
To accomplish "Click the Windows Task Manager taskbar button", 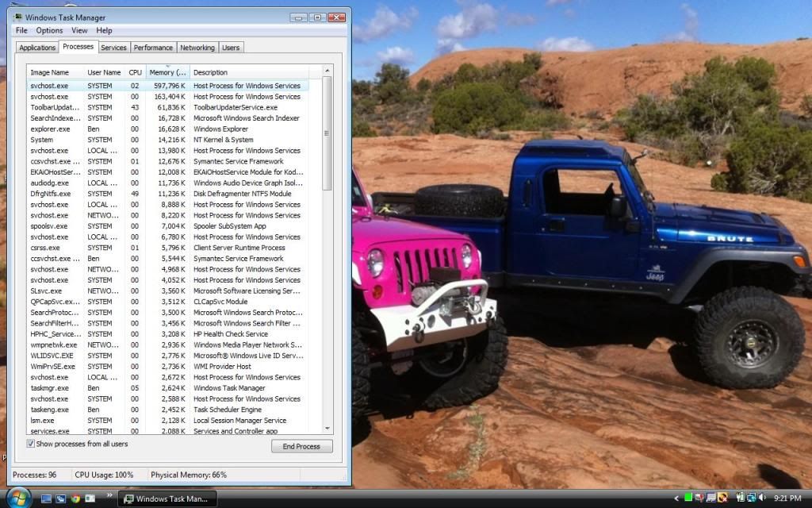I will tap(167, 498).
